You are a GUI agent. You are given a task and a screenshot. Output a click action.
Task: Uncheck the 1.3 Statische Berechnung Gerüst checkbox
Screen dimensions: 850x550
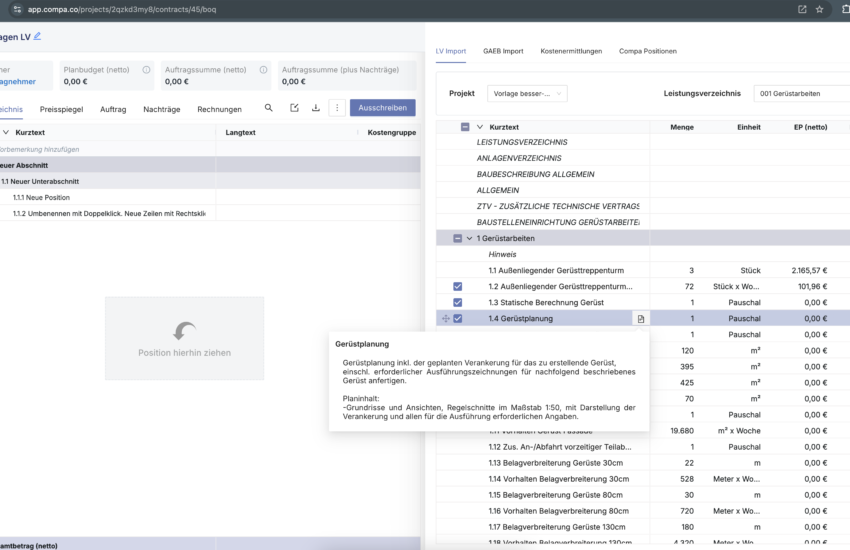coord(458,302)
